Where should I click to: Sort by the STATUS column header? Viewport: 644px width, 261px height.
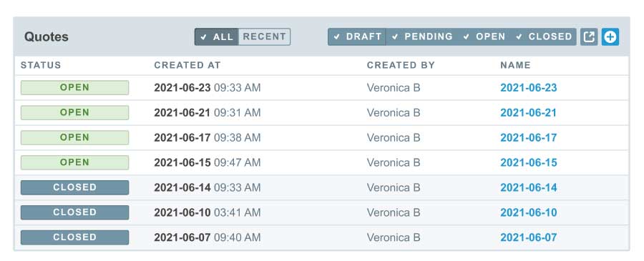pos(41,65)
